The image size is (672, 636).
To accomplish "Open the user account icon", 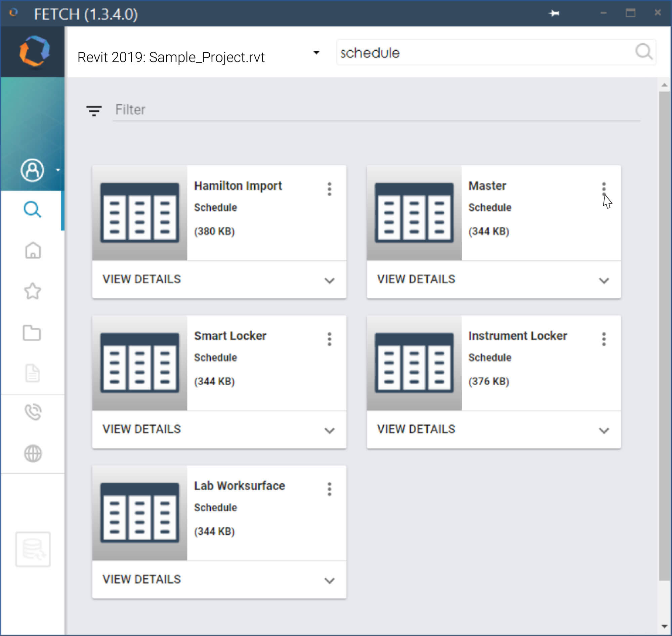I will [32, 170].
